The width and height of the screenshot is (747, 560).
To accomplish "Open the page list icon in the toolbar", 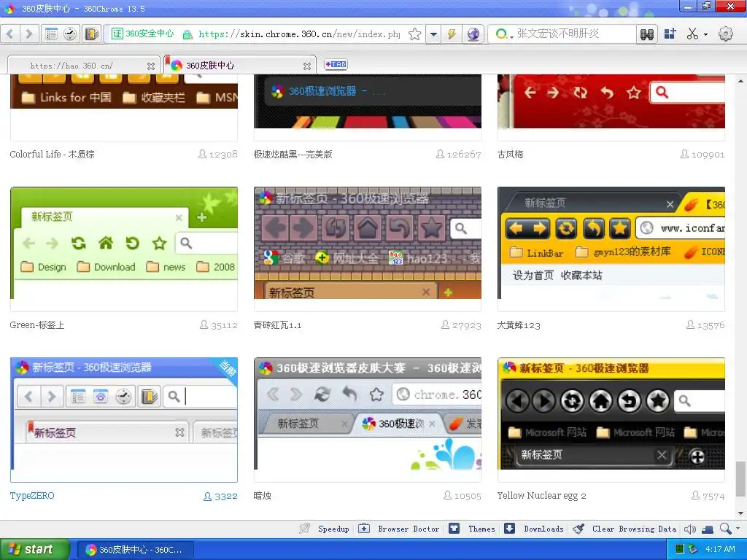I will 51,34.
